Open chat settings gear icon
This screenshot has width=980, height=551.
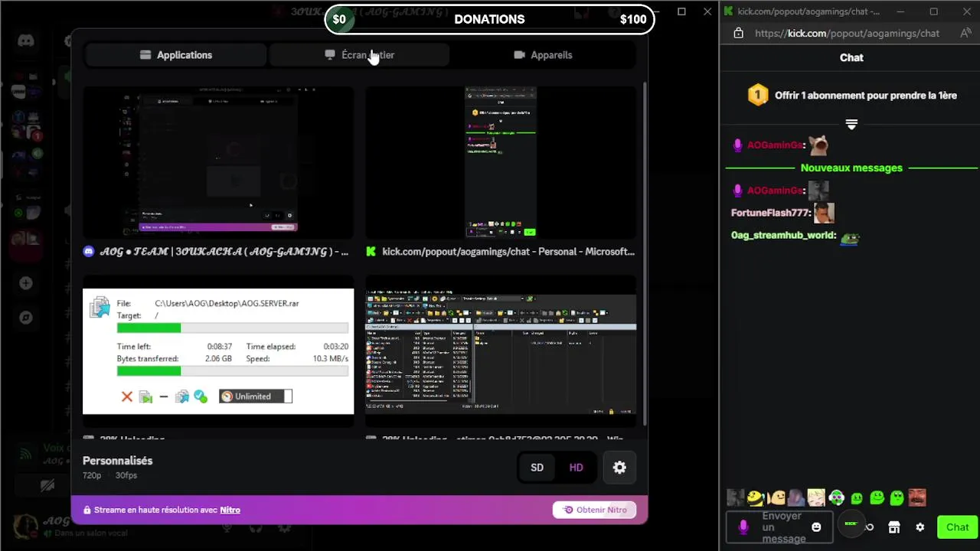[x=920, y=527]
